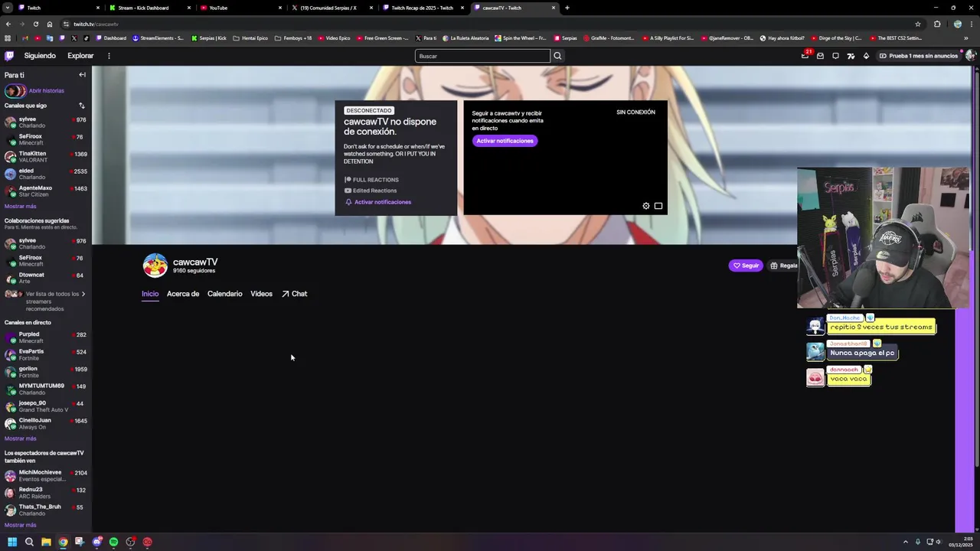980x551 pixels.
Task: Click the search magnifier button
Action: 557,56
